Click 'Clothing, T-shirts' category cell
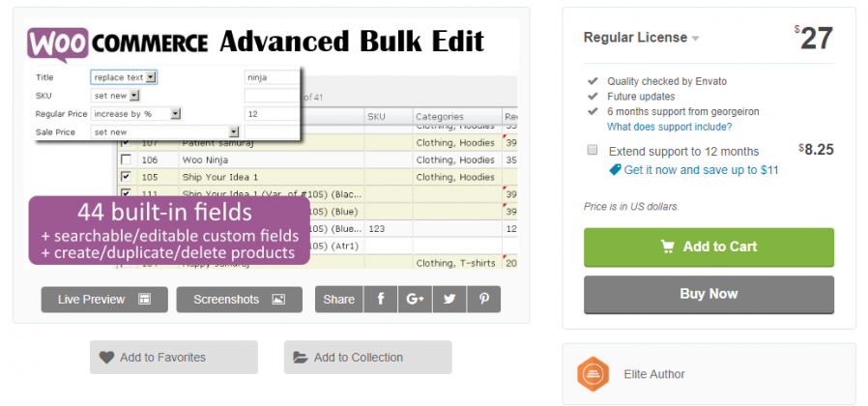This screenshot has width=868, height=406. point(457,263)
